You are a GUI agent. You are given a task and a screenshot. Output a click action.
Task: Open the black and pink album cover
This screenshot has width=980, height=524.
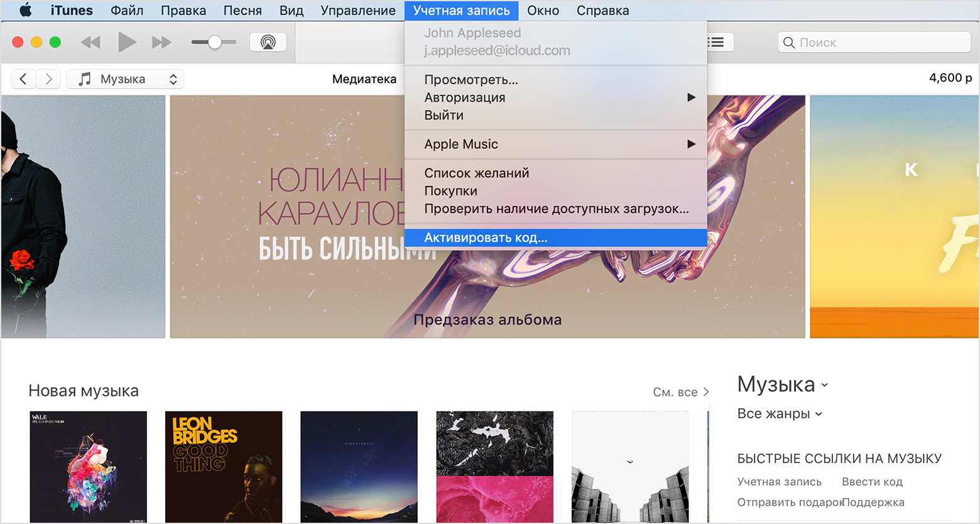click(x=495, y=467)
